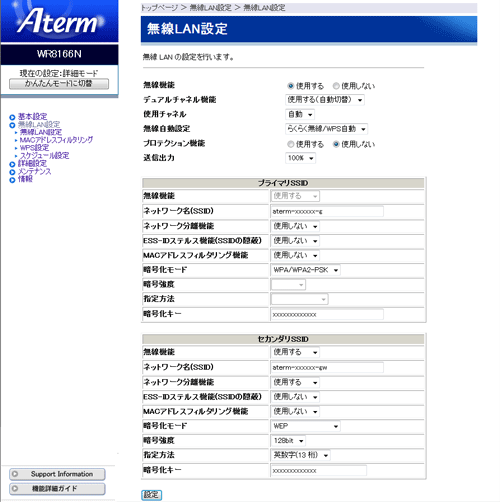Click the Primary SSID network name field

(x=327, y=211)
